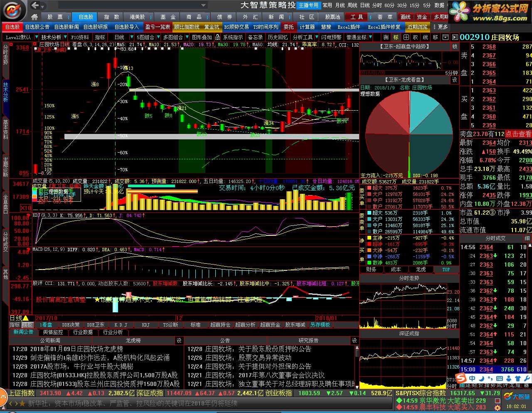Toggle the 分时 period in title bar

point(377,5)
